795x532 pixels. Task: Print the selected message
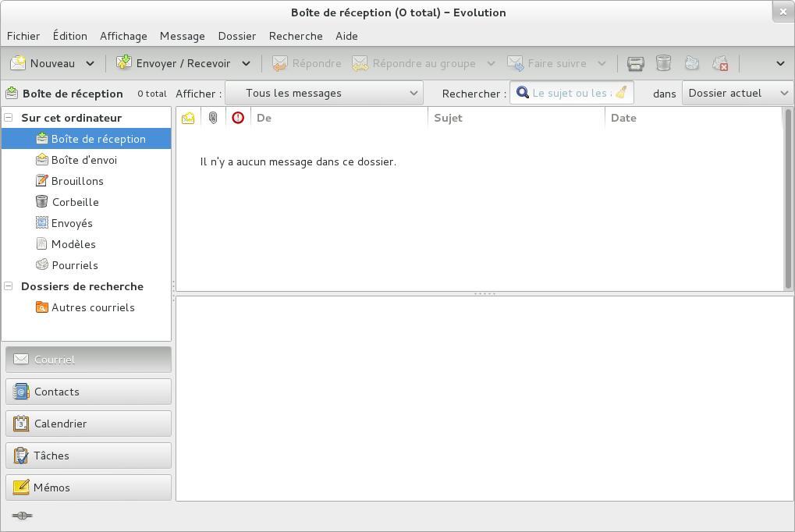[x=634, y=63]
